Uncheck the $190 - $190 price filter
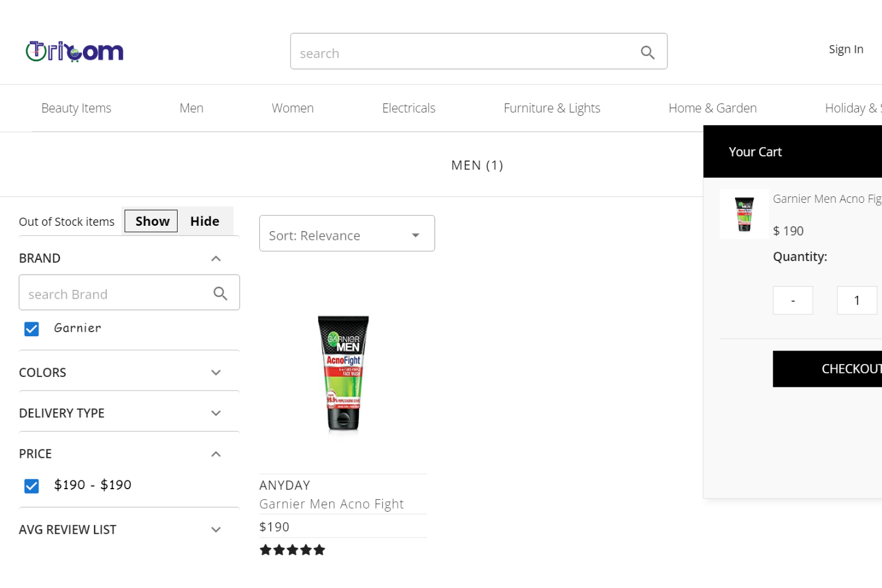Image resolution: width=882 pixels, height=588 pixels. [32, 486]
